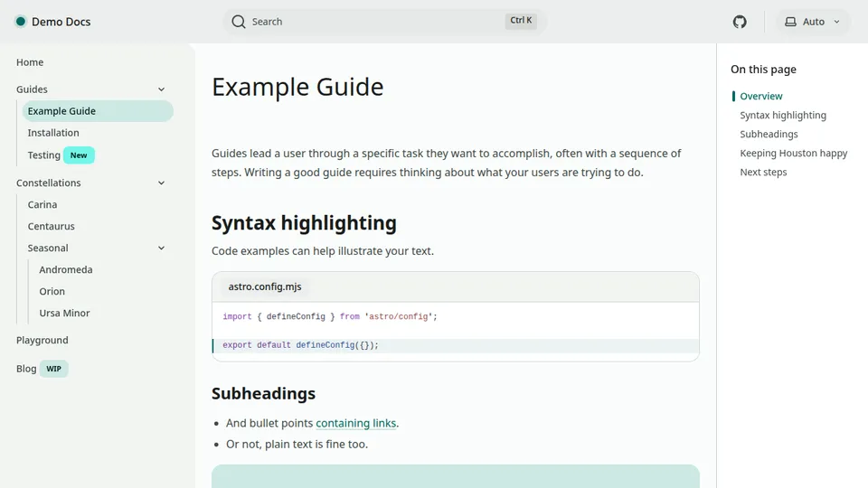
Task: Jump to Keeping Houston happy section
Action: (793, 154)
